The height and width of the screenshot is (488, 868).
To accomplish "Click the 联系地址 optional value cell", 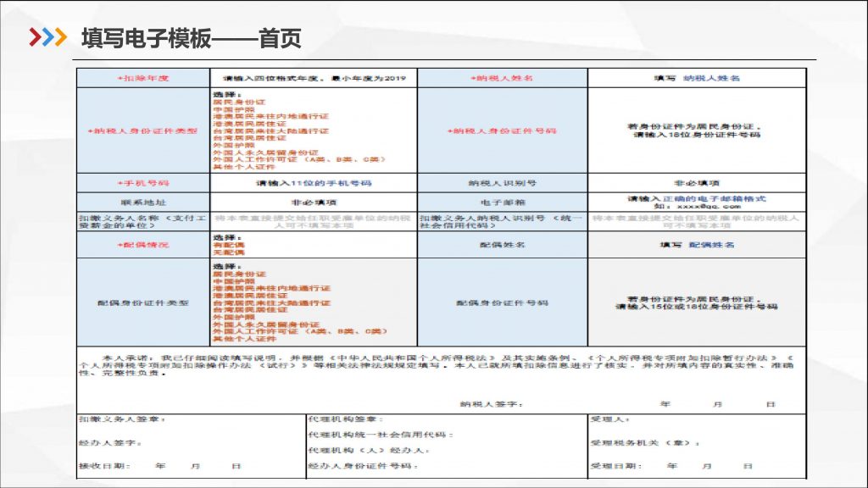I will [314, 202].
